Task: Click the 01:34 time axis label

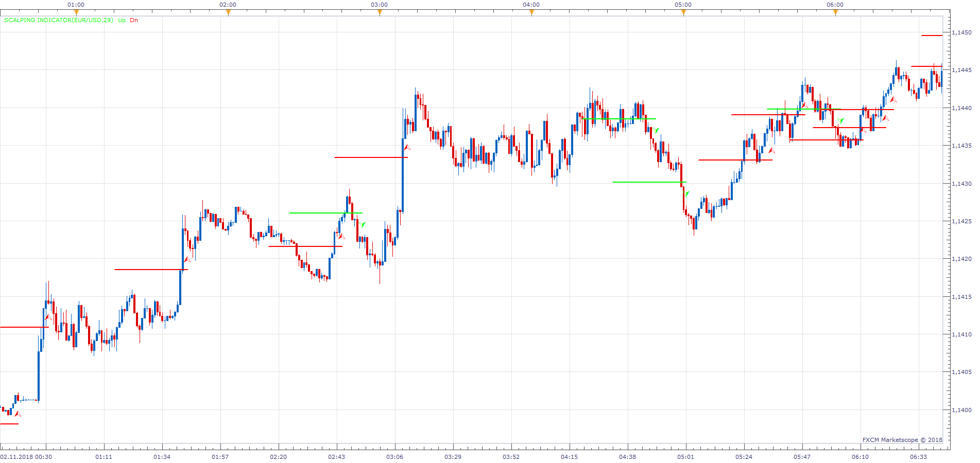Action: click(x=162, y=457)
